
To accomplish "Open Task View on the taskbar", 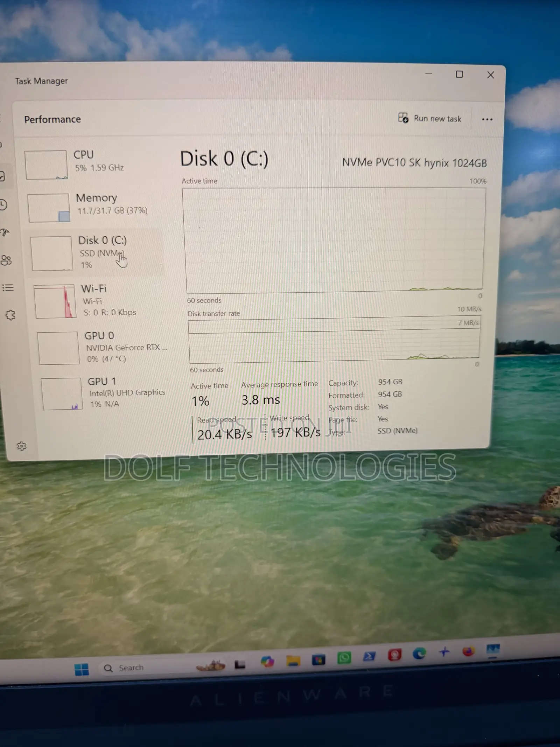I will pyautogui.click(x=240, y=664).
